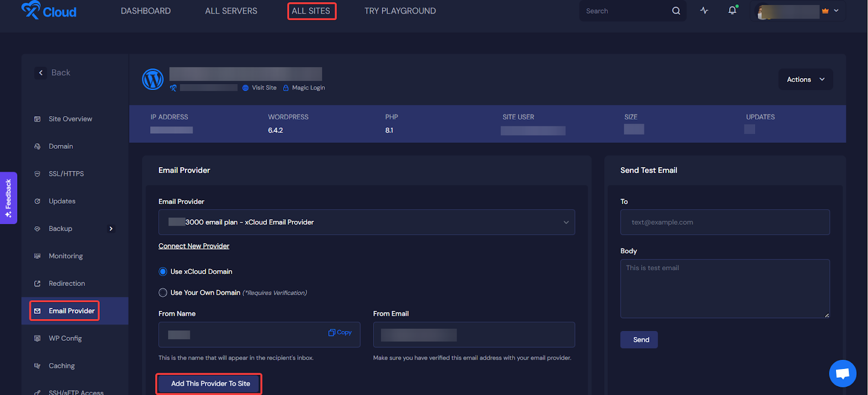868x395 pixels.
Task: Select Use xCloud Domain radio
Action: pos(163,271)
